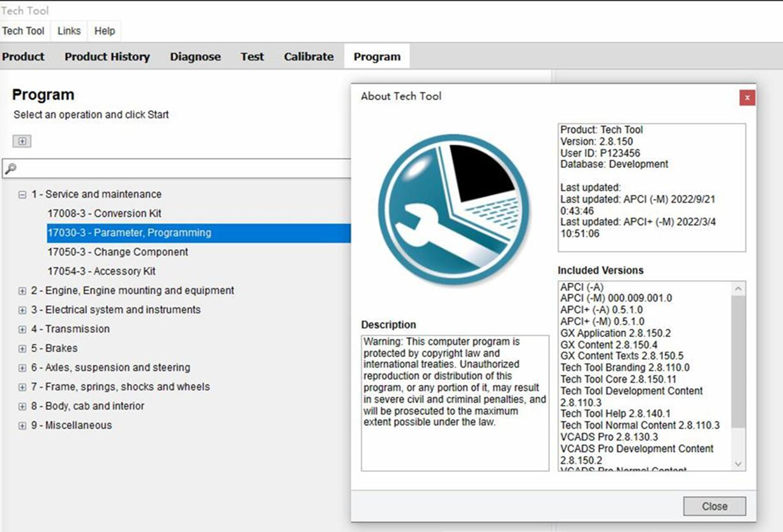The height and width of the screenshot is (532, 783).
Task: Switch to the Product History tab
Action: point(107,56)
